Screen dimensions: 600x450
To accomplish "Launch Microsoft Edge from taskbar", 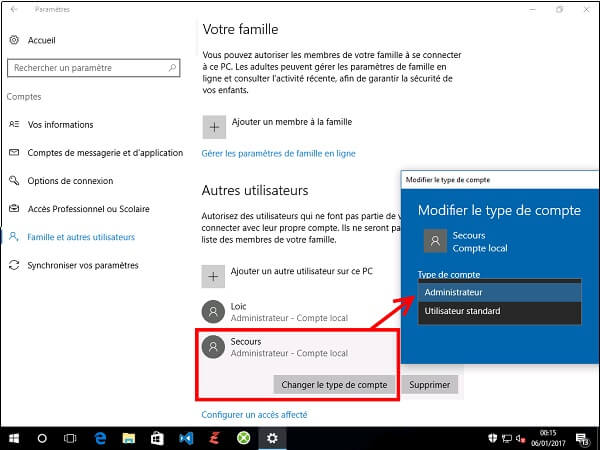I will point(100,439).
